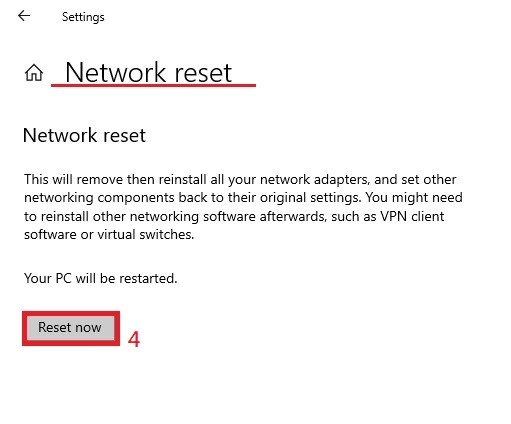Viewport: 511px width, 424px height.
Task: Select the large underlined Network reset title
Action: point(148,73)
